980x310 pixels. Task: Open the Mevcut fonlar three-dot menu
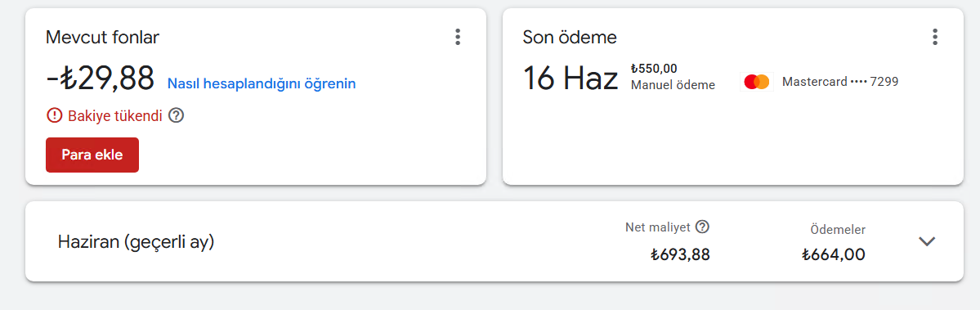pos(458,37)
